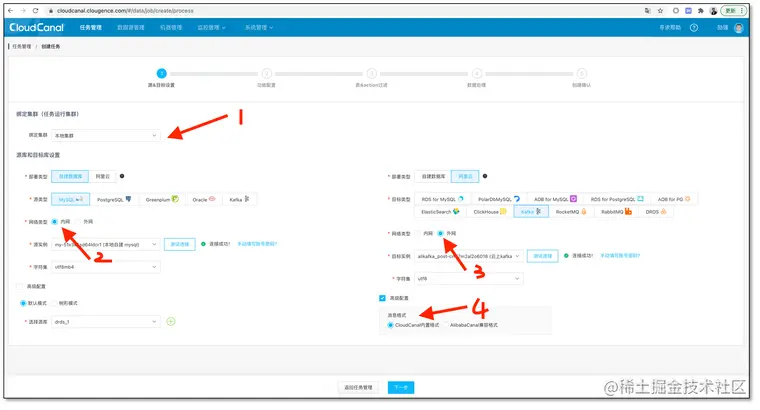Select 默认模式 radio option

(x=23, y=303)
